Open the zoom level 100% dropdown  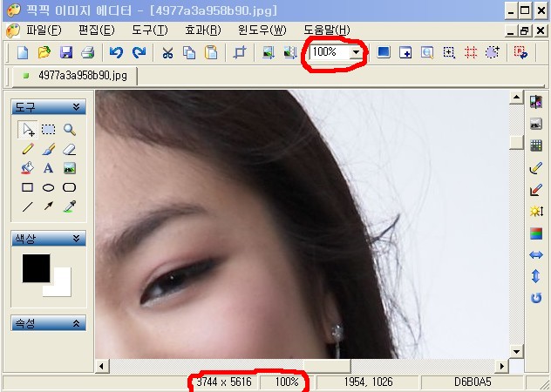point(357,52)
